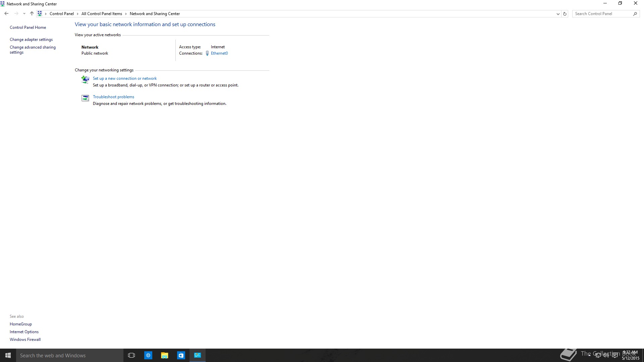Open Troubleshoot problems link
Image resolution: width=644 pixels, height=362 pixels.
point(113,97)
